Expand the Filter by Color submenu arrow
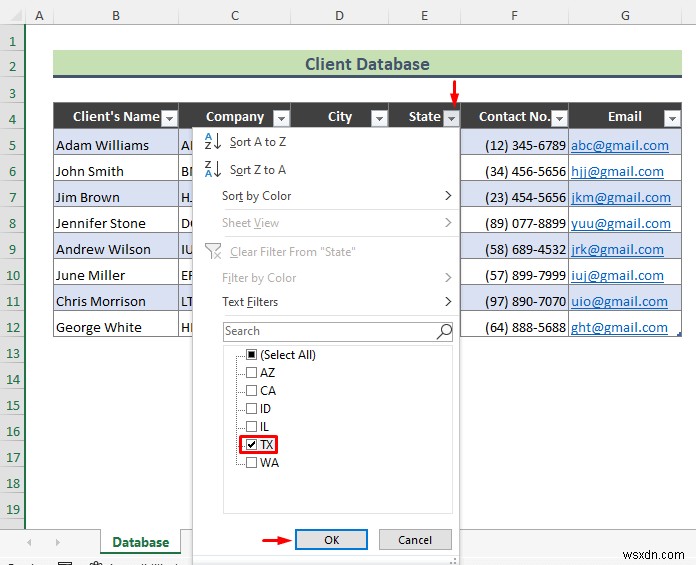Screen dimensions: 696x565 [448, 277]
